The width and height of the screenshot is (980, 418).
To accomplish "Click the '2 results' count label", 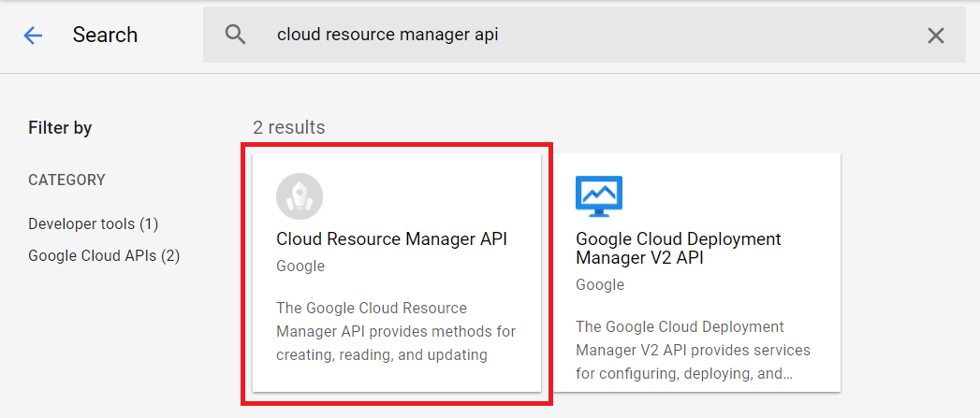I will (288, 127).
